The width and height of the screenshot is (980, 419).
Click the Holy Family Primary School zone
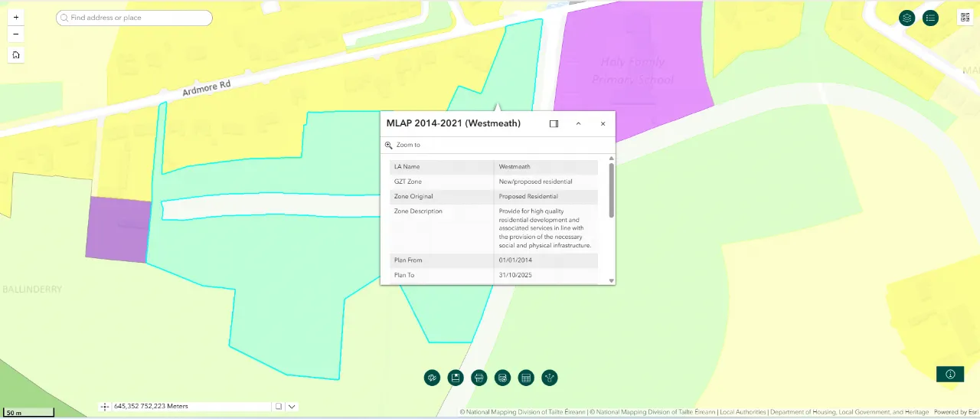coord(633,70)
